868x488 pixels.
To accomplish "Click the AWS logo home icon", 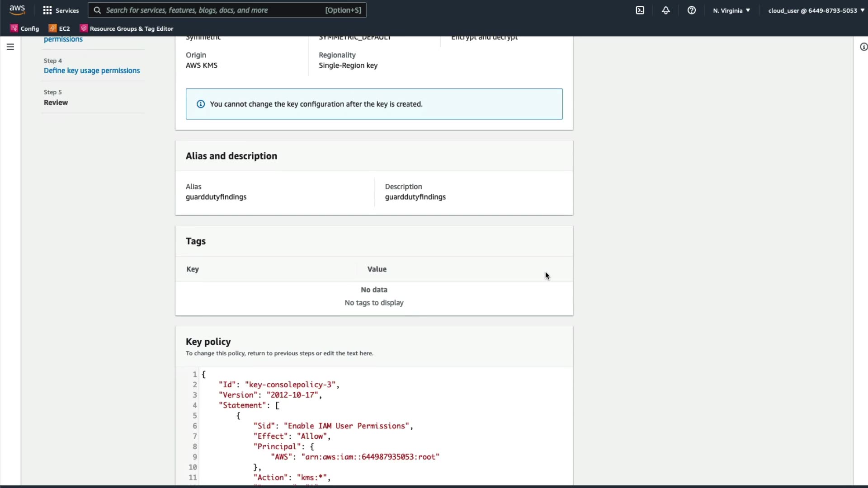I will tap(17, 10).
